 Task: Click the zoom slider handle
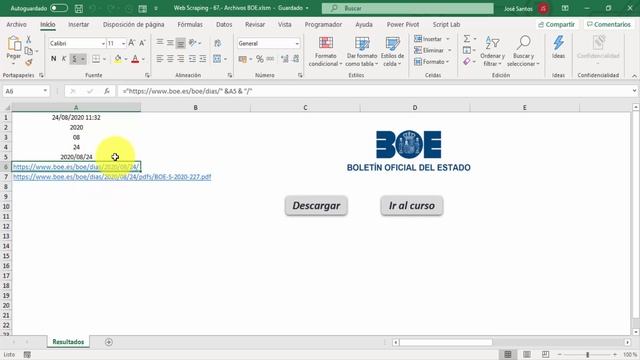click(588, 354)
